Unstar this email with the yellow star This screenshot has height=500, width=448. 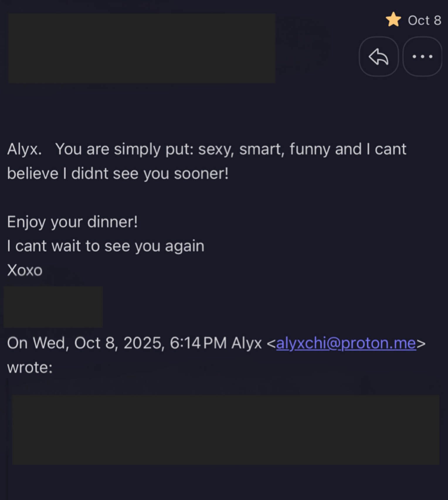[393, 20]
